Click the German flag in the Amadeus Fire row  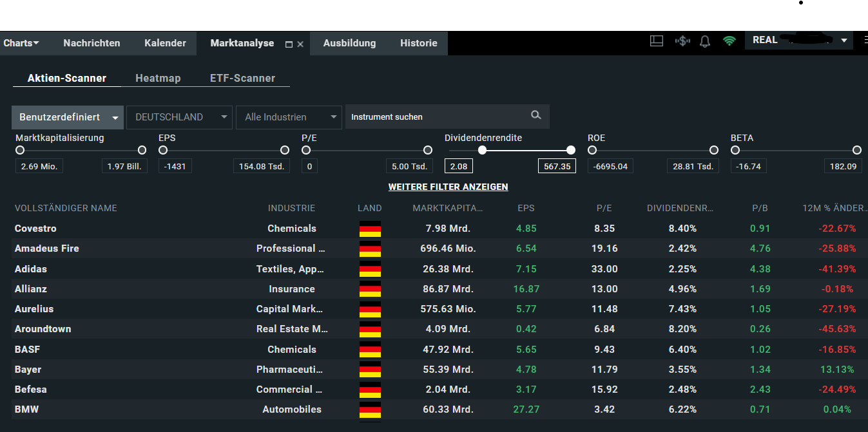[x=370, y=249]
